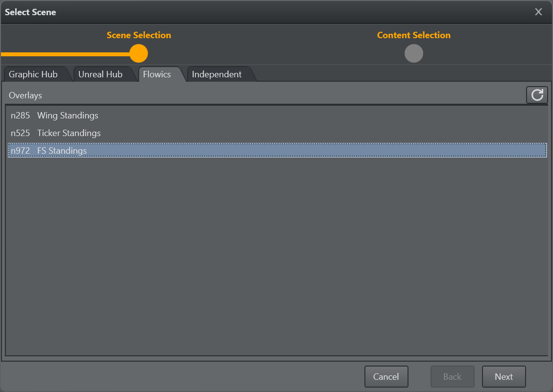Click the orange Scene Selection step circle

coord(139,53)
